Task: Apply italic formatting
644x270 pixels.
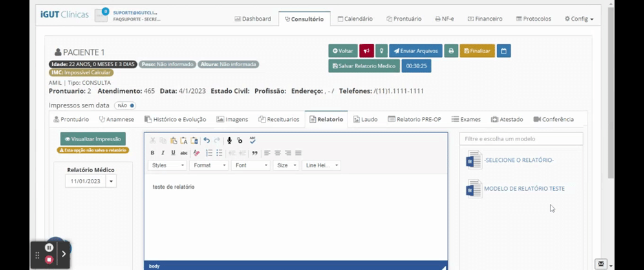Action: (x=162, y=153)
